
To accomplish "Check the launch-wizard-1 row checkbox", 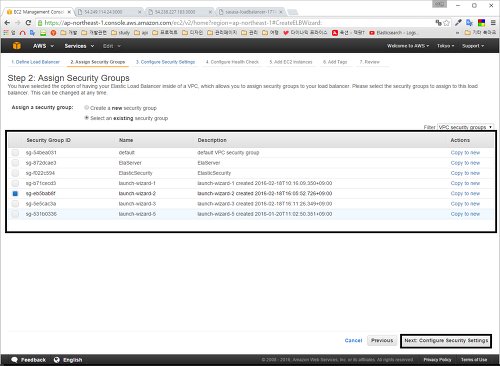I will (15, 183).
